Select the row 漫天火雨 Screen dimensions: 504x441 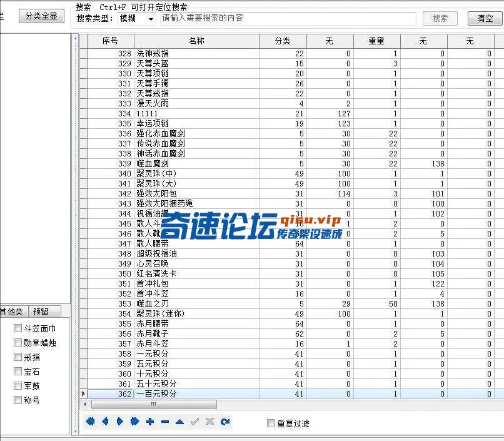(x=291, y=103)
